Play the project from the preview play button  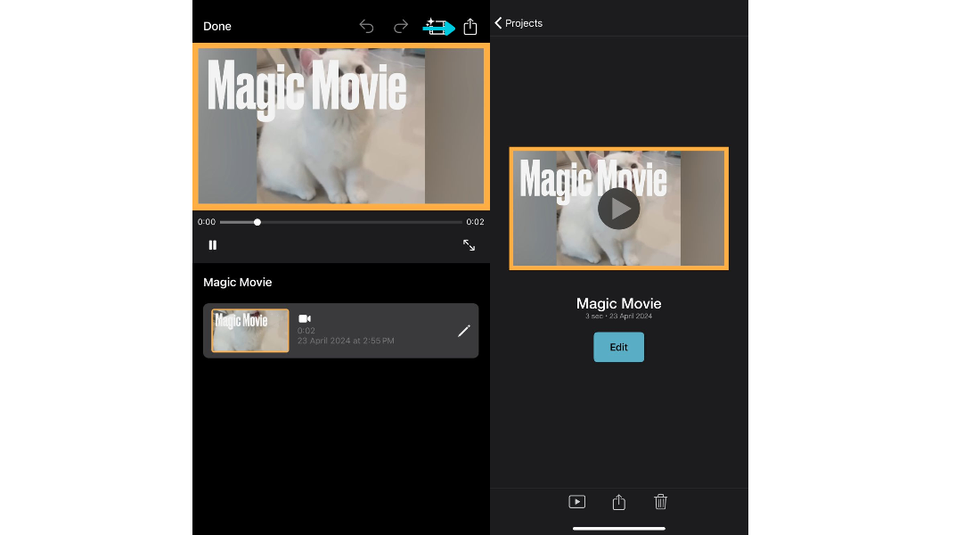pyautogui.click(x=619, y=209)
